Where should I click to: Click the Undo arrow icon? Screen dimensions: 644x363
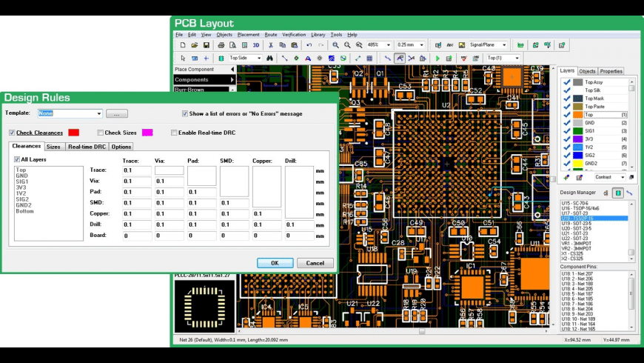tap(309, 45)
